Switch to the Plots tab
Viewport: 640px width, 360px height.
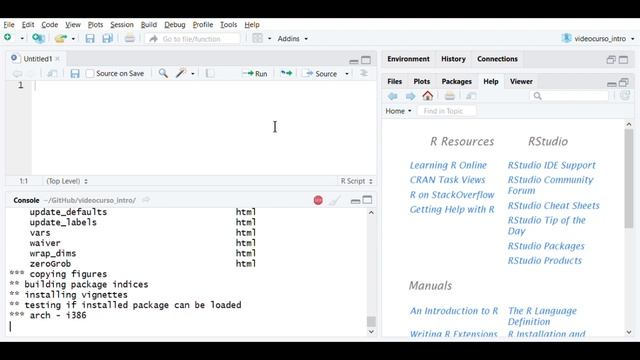[x=422, y=81]
